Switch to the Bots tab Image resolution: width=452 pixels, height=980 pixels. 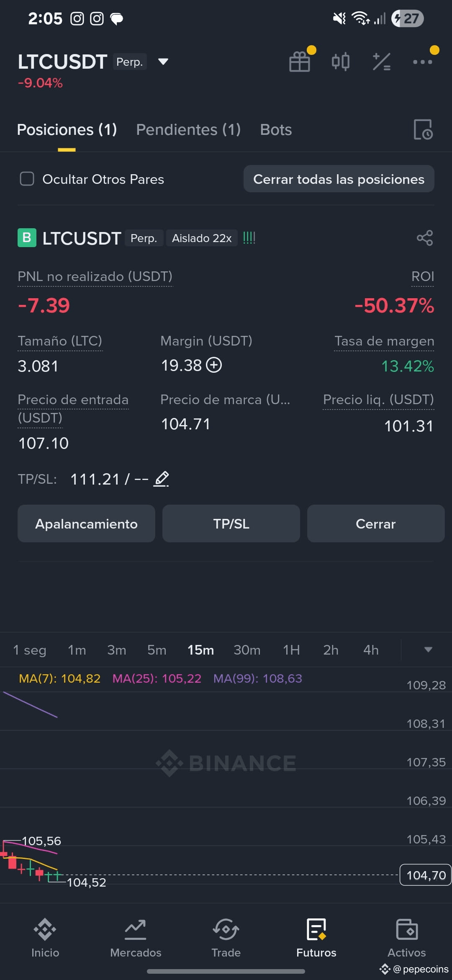click(x=276, y=129)
